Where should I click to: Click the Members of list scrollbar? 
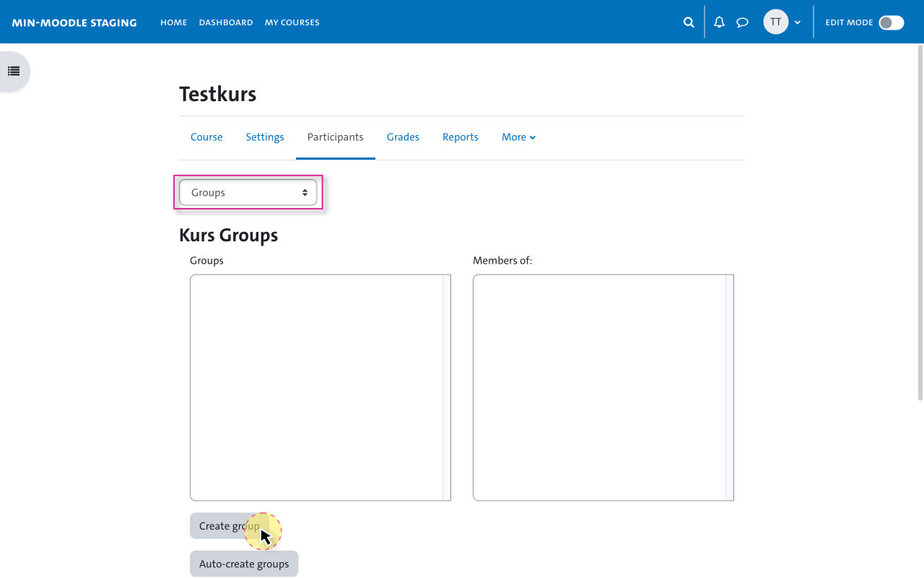pos(730,387)
